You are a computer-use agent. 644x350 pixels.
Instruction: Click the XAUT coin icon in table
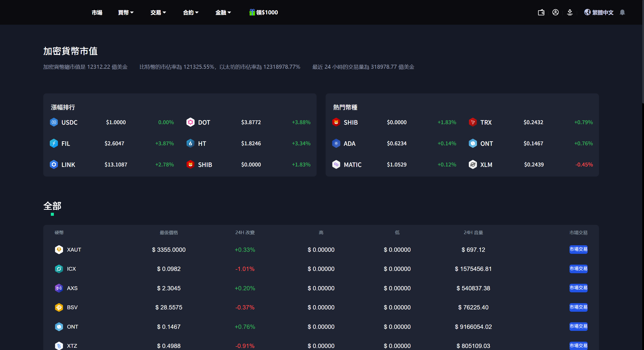coord(59,250)
